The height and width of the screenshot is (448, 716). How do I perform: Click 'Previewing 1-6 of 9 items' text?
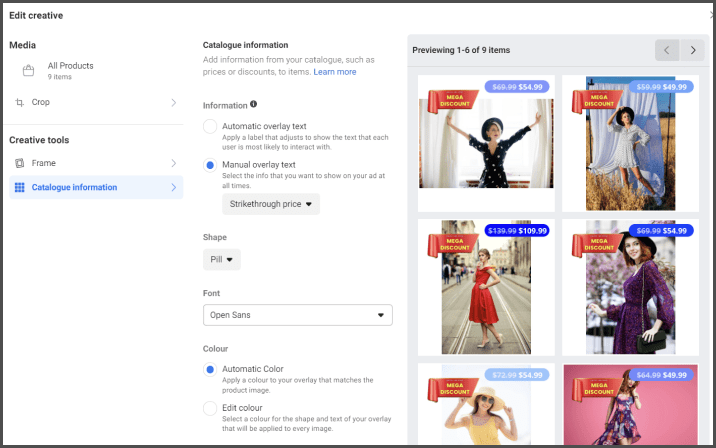[x=461, y=50]
